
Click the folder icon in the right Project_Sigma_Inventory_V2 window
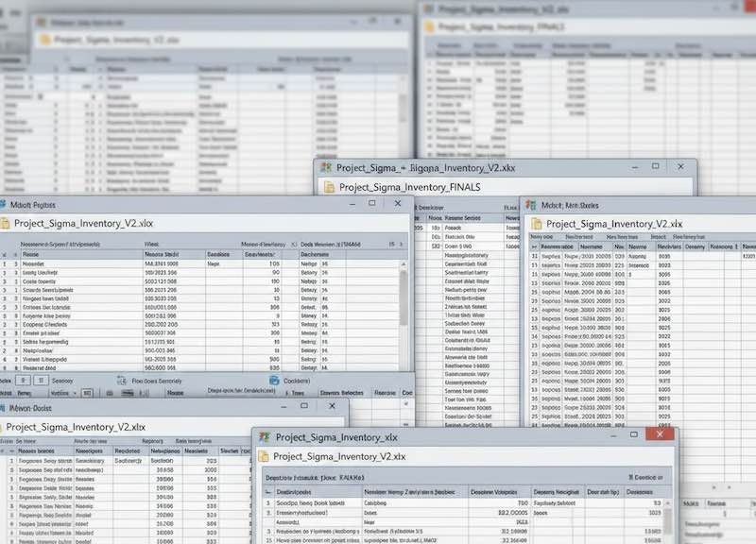[537, 224]
